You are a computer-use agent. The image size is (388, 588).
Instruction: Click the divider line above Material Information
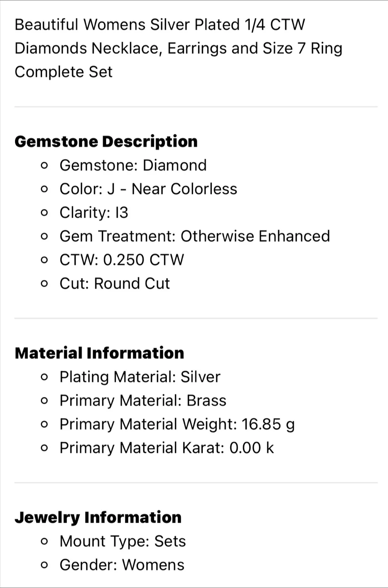[196, 318]
